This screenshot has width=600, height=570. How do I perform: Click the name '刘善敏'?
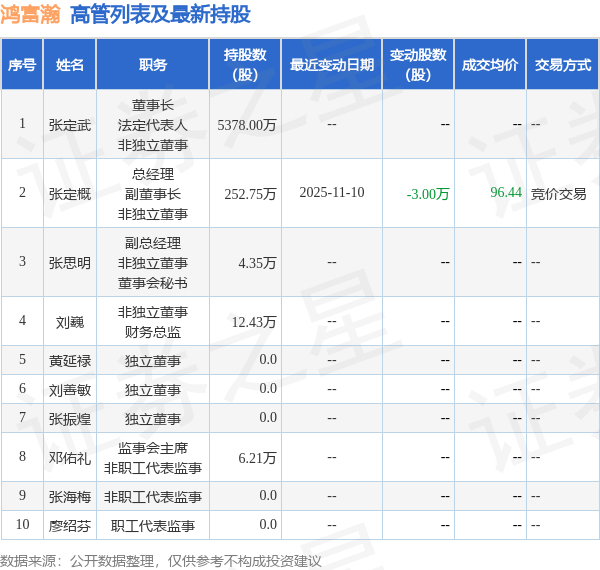point(70,390)
